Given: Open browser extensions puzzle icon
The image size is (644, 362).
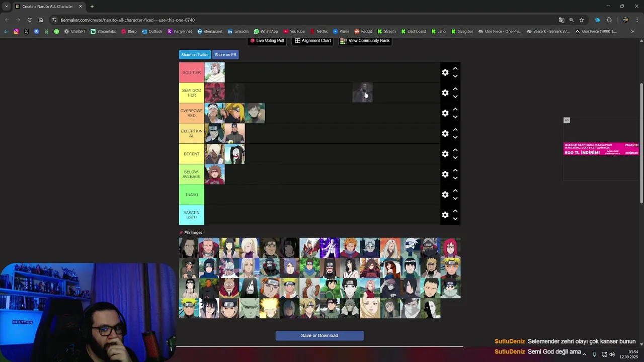Looking at the screenshot, I should (x=609, y=20).
